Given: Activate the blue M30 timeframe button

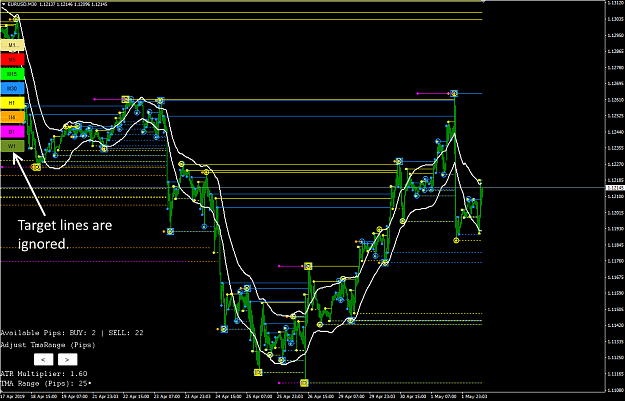Looking at the screenshot, I should click(x=12, y=88).
